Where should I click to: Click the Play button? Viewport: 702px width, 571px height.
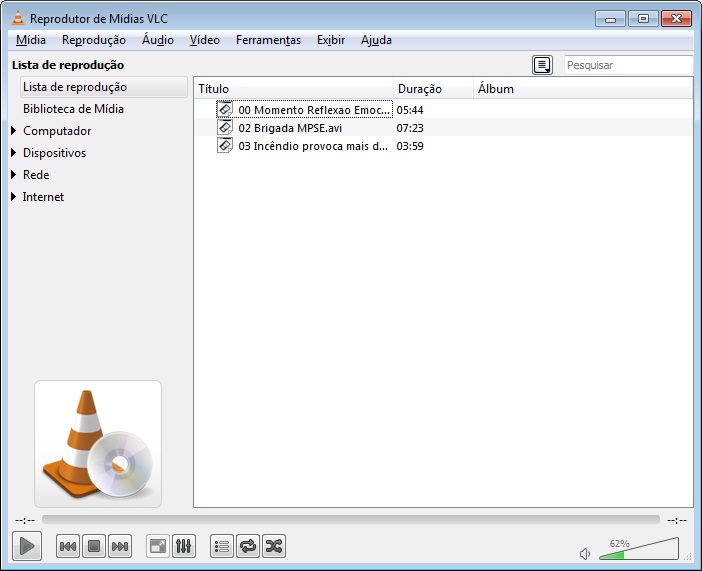point(27,546)
